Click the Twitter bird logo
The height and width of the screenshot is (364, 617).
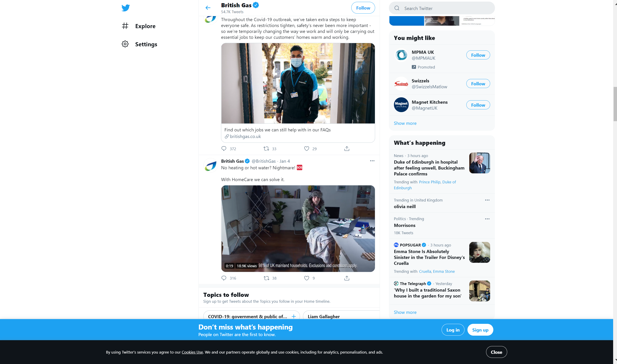tap(125, 8)
